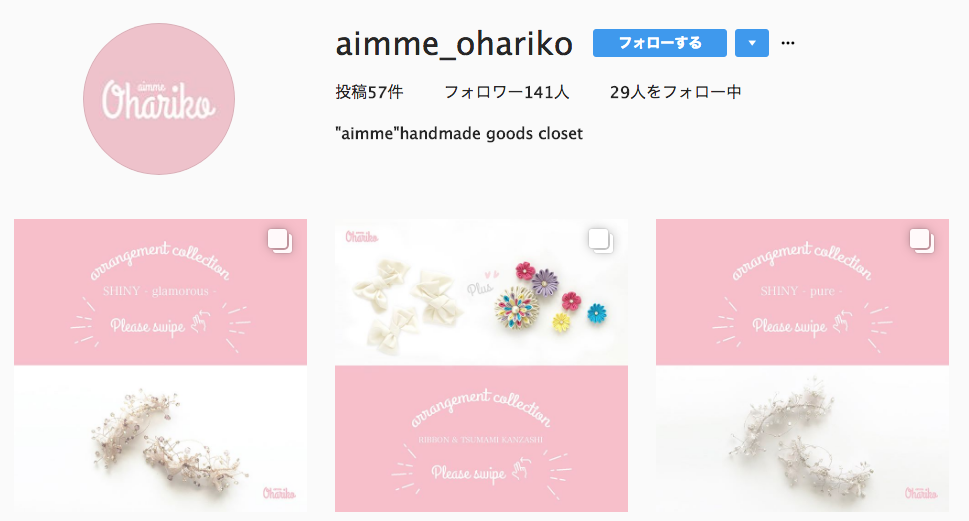Open the RIBBON & TSUMAMI KANZASHI panel

point(481,439)
